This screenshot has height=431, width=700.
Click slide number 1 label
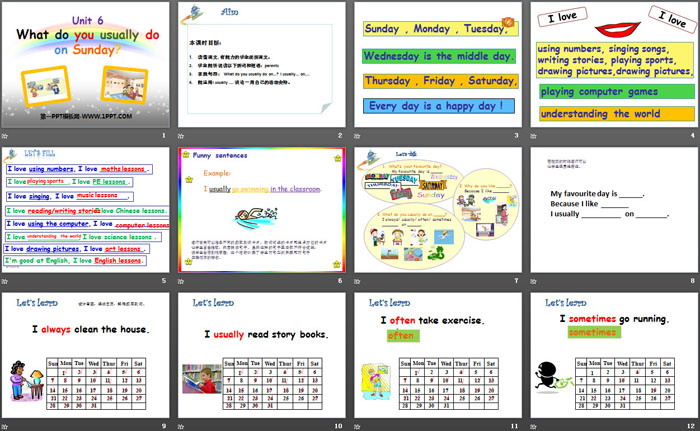point(164,135)
